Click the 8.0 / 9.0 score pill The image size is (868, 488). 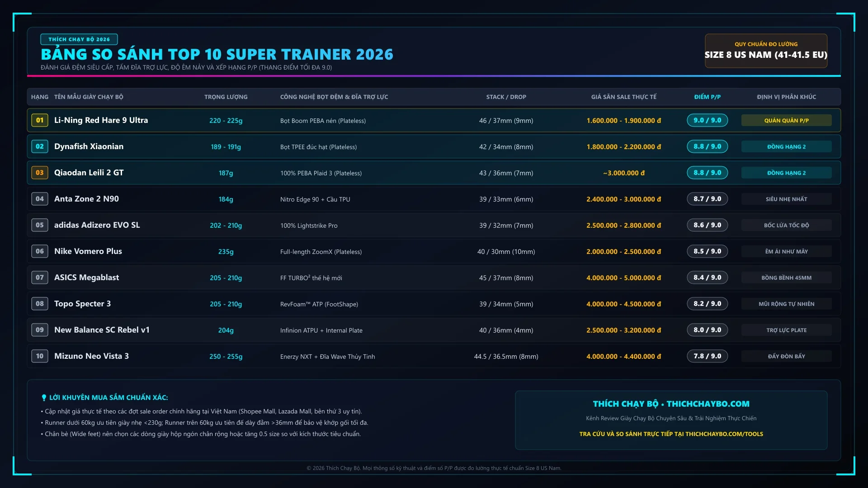coord(708,330)
